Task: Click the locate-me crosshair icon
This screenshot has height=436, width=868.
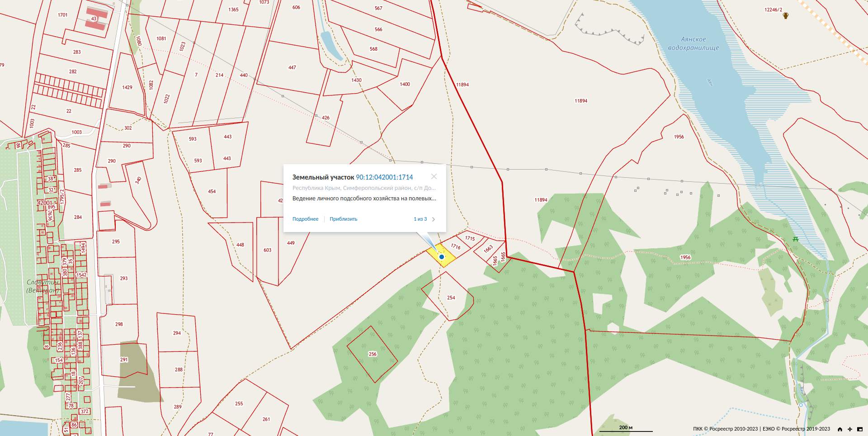Action: 850,429
